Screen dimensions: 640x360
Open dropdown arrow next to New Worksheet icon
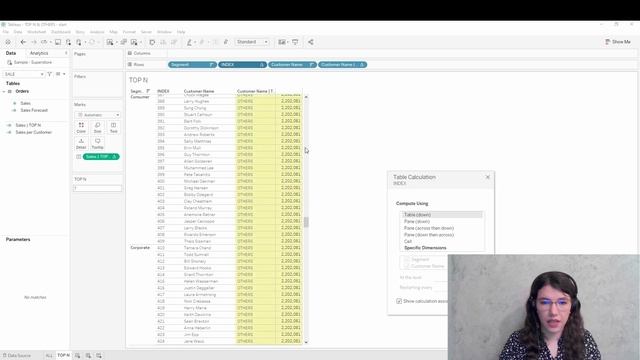(x=116, y=42)
